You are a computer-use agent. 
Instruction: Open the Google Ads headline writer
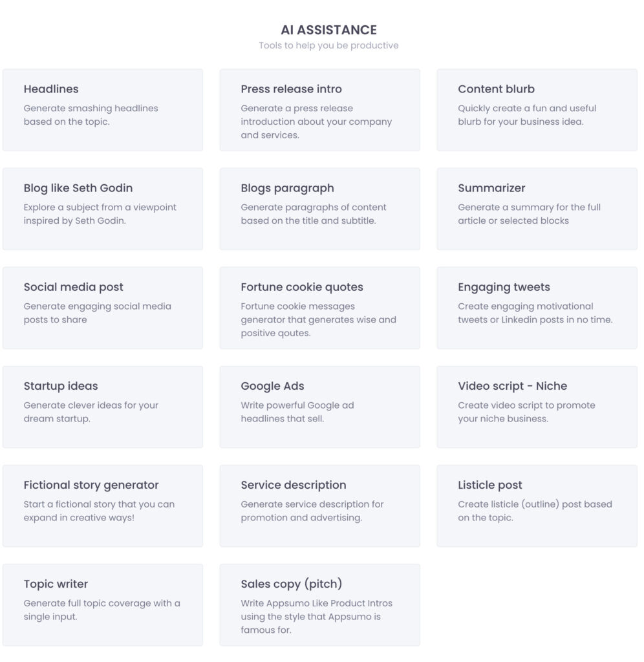click(x=320, y=406)
